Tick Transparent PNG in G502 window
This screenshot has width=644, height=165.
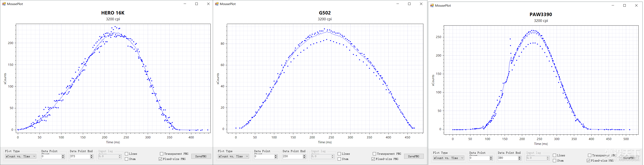click(x=374, y=154)
